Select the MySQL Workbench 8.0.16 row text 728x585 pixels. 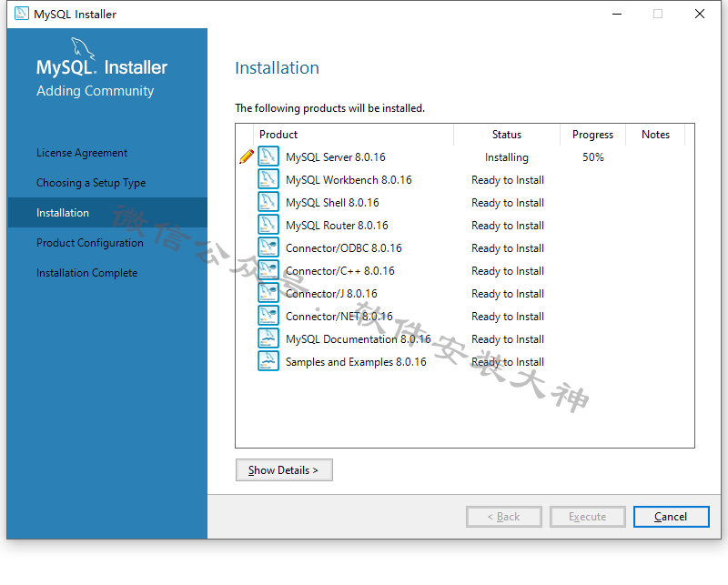click(349, 179)
